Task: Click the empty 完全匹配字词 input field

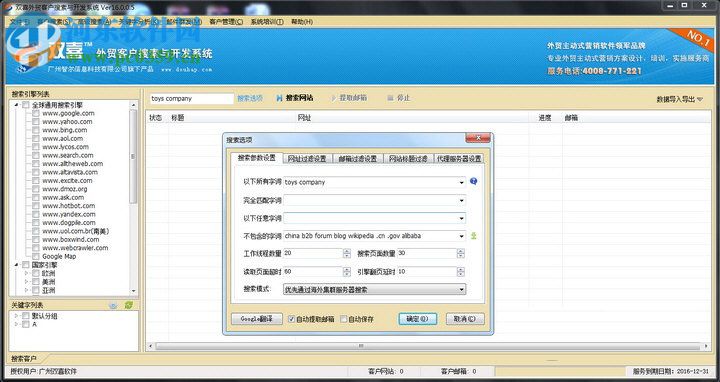Action: [x=371, y=200]
